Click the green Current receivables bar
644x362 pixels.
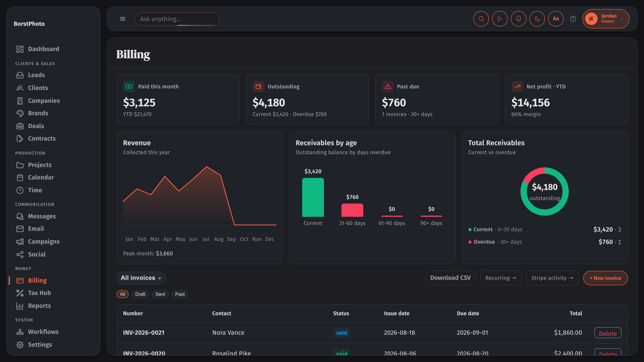[x=313, y=197]
